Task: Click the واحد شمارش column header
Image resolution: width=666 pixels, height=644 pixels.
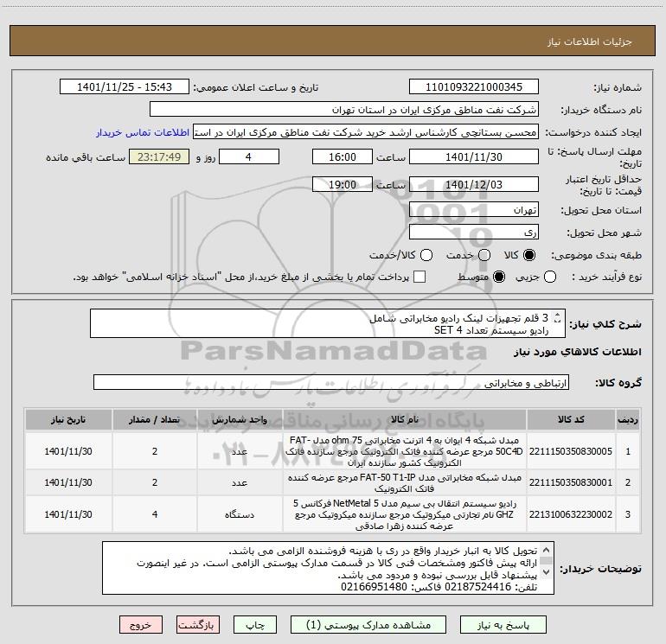Action: click(x=240, y=419)
